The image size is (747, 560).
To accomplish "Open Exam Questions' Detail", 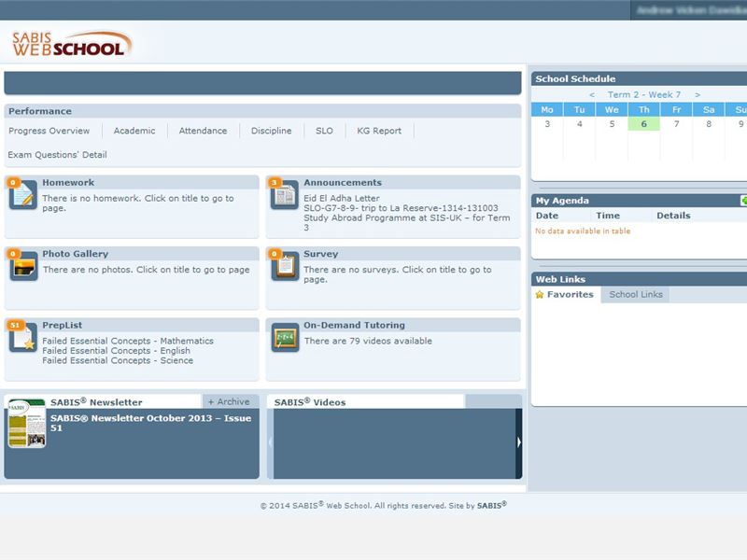I will (57, 155).
